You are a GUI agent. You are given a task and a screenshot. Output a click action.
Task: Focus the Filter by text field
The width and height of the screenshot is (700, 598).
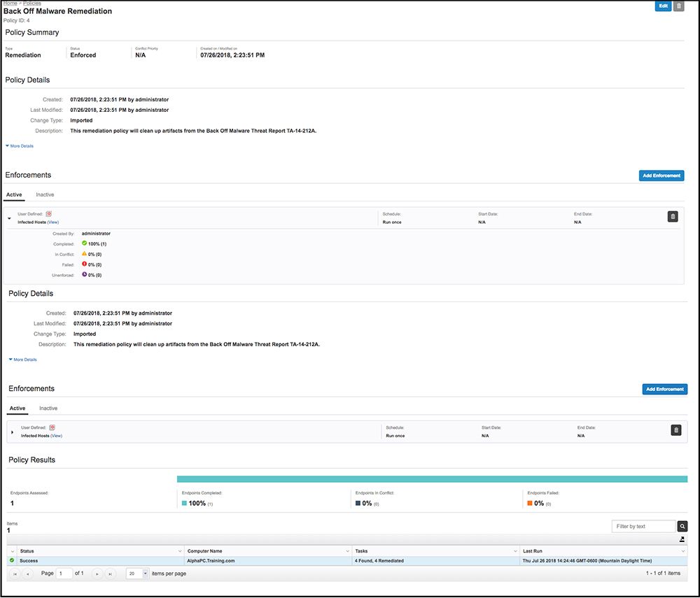pyautogui.click(x=643, y=527)
